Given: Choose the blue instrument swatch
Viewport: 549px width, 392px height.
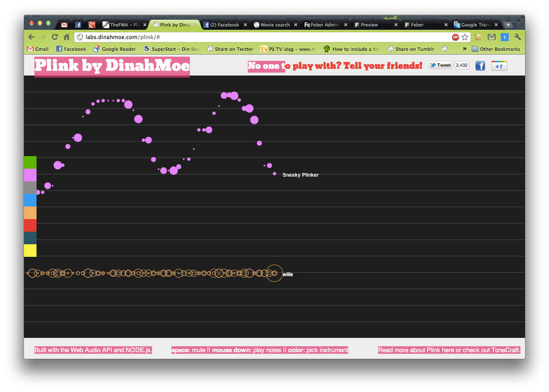Looking at the screenshot, I should pos(30,200).
